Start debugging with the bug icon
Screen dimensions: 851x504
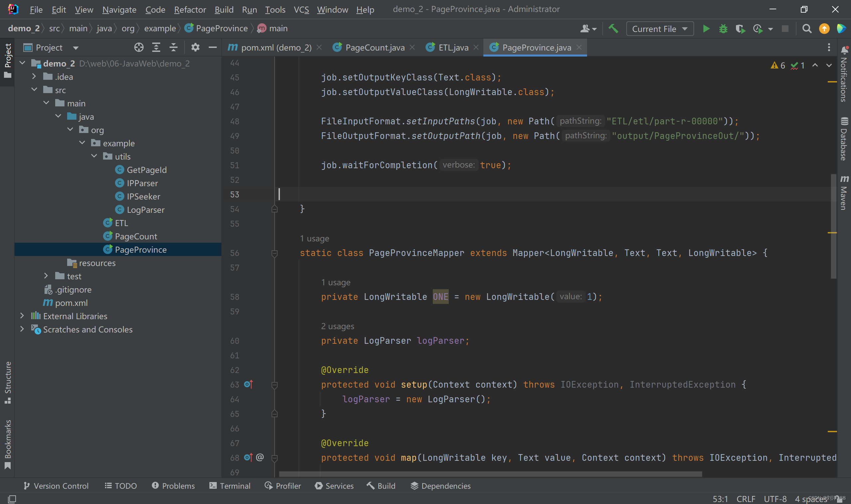[723, 29]
